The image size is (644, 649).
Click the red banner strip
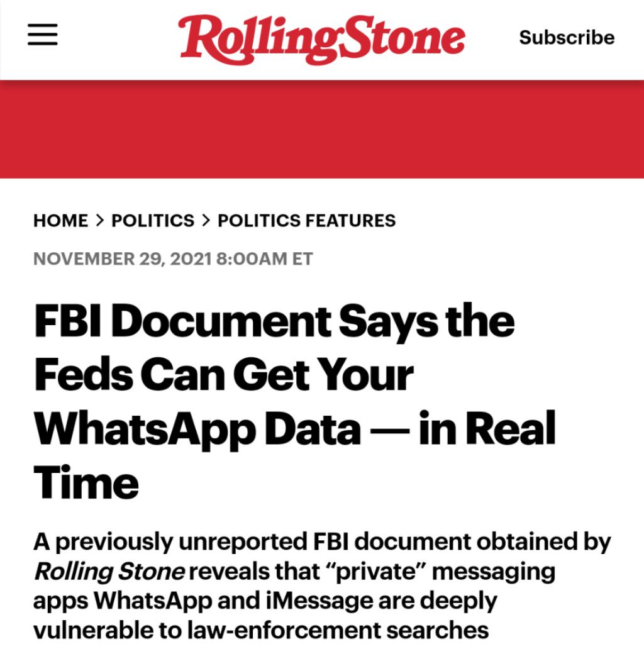pos(322,129)
